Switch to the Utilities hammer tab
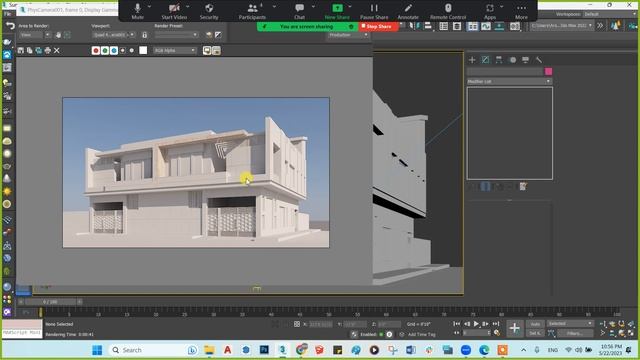Screen dimensions: 640x360 (x=539, y=60)
